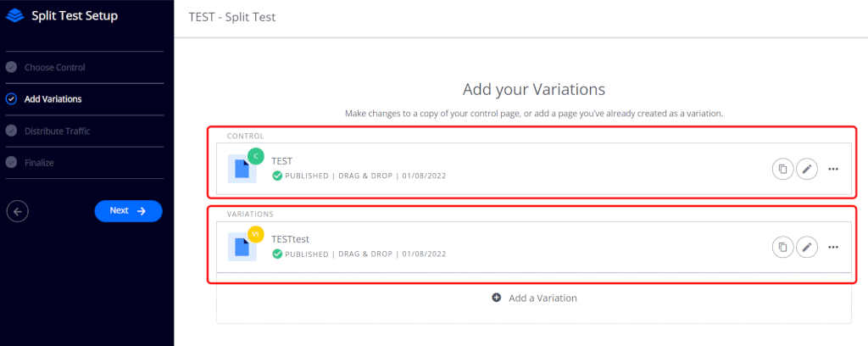Click the yellow V1 variation badge
This screenshot has width=868, height=346.
pyautogui.click(x=255, y=234)
